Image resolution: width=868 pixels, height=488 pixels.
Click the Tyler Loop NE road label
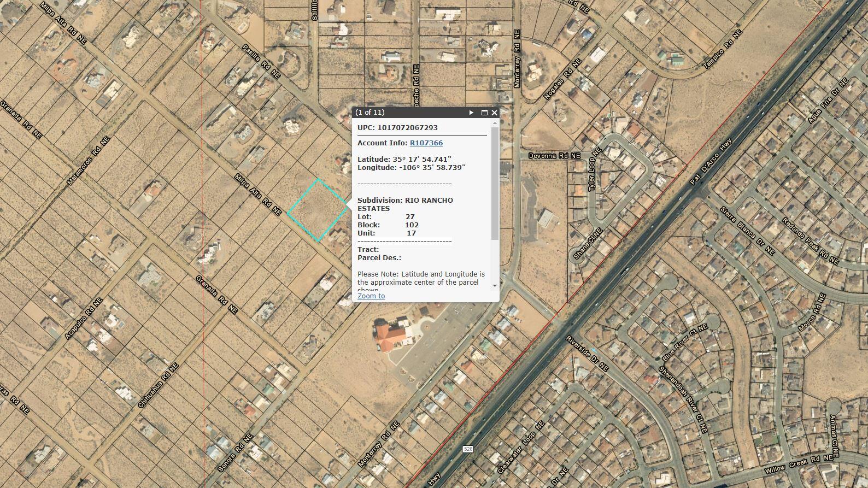click(594, 169)
